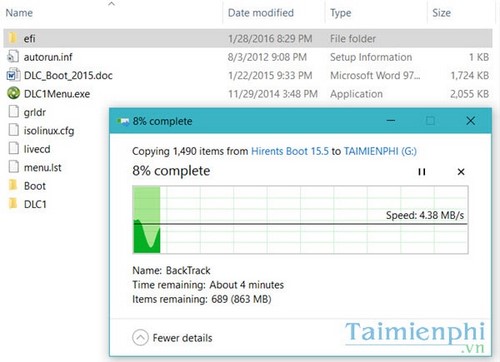Viewport: 500px width, 362px height.
Task: Select the autorun.inf file name
Action: click(48, 57)
